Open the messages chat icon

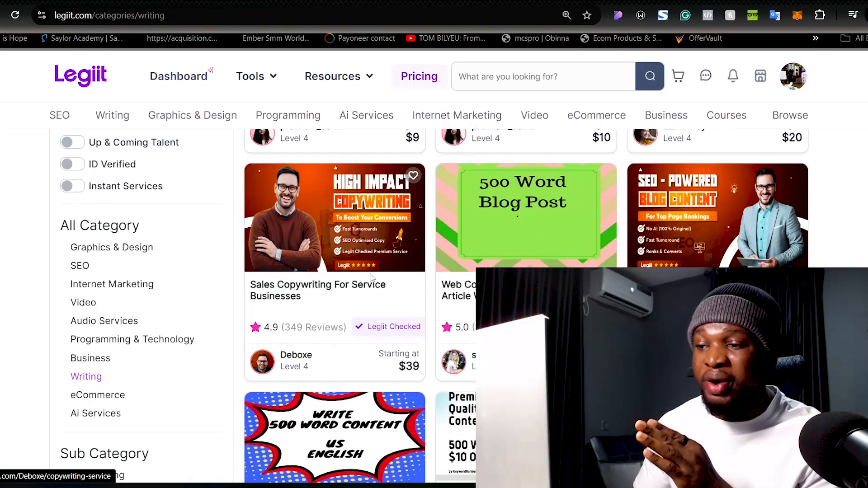tap(705, 76)
